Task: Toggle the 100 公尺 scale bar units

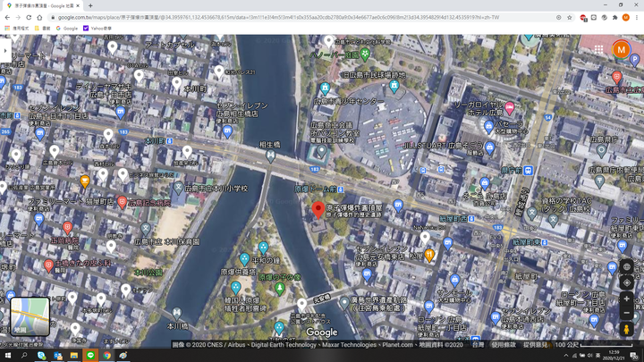Action: (594, 345)
